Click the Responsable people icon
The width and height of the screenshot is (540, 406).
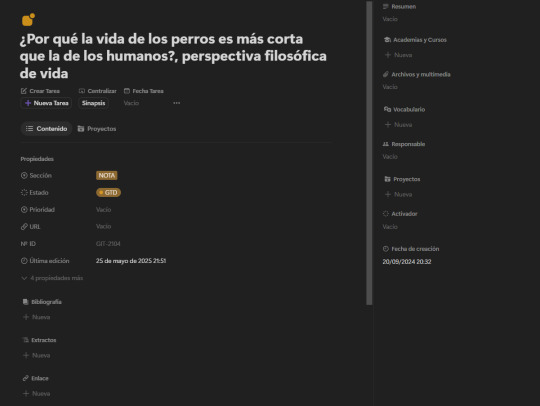386,144
